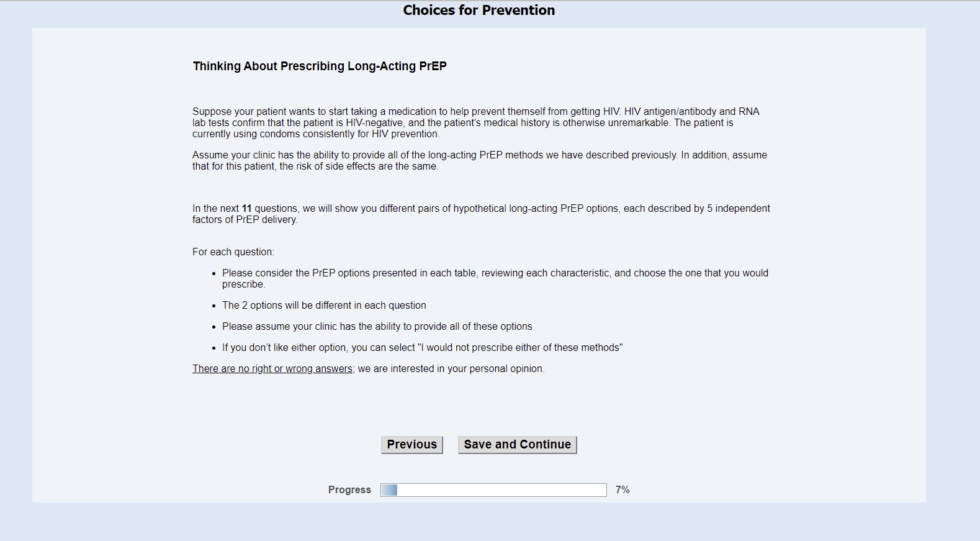980x541 pixels.
Task: Click the 'Choices for Prevention' page title
Action: pos(479,11)
